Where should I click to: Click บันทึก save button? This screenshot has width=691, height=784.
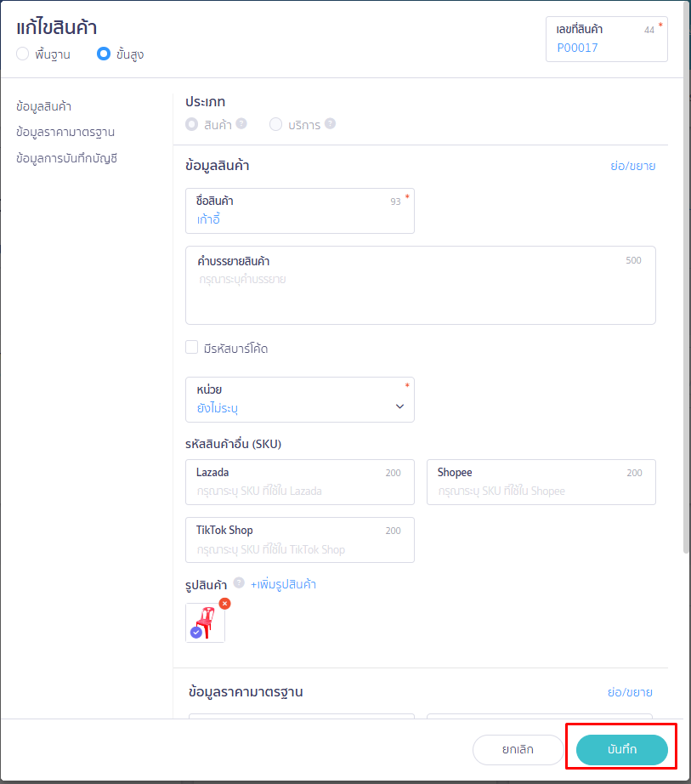point(621,750)
